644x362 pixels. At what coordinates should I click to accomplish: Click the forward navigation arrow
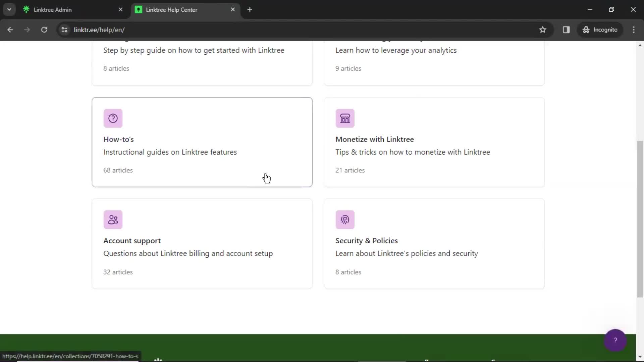point(27,30)
